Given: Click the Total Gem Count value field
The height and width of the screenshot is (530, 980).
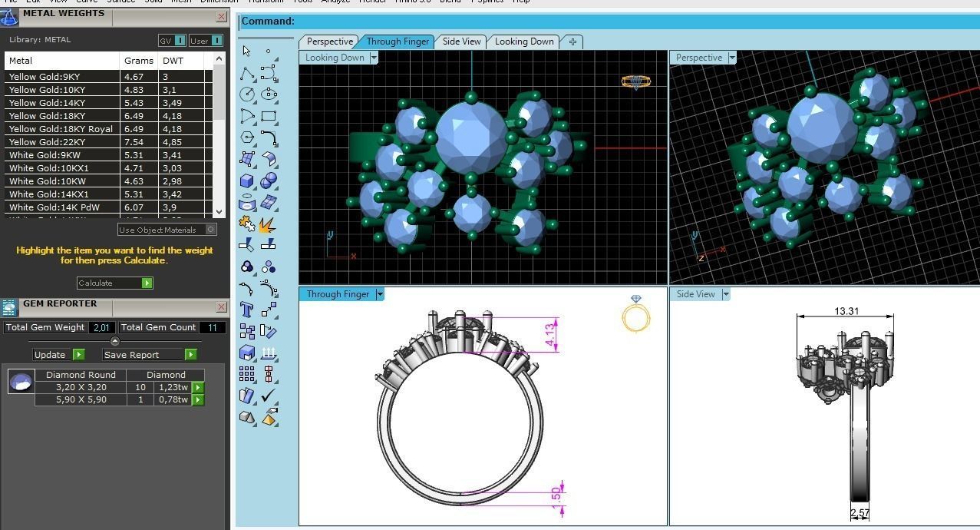Looking at the screenshot, I should (x=213, y=327).
